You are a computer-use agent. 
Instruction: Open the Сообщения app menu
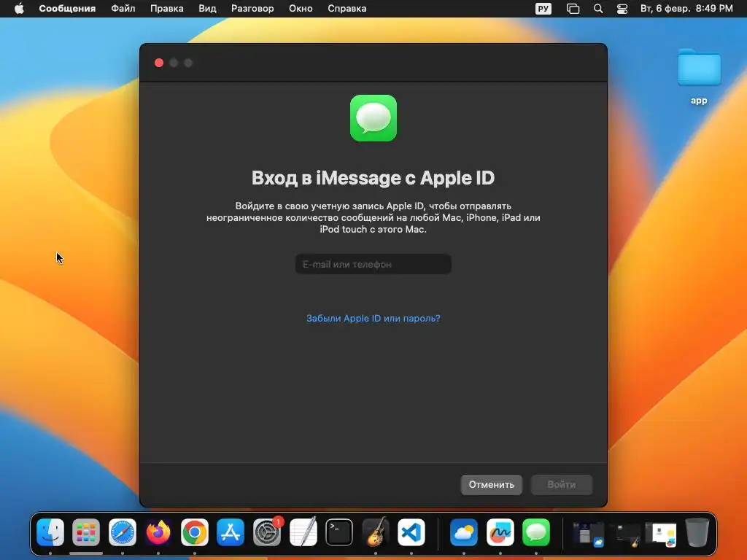[x=67, y=9]
